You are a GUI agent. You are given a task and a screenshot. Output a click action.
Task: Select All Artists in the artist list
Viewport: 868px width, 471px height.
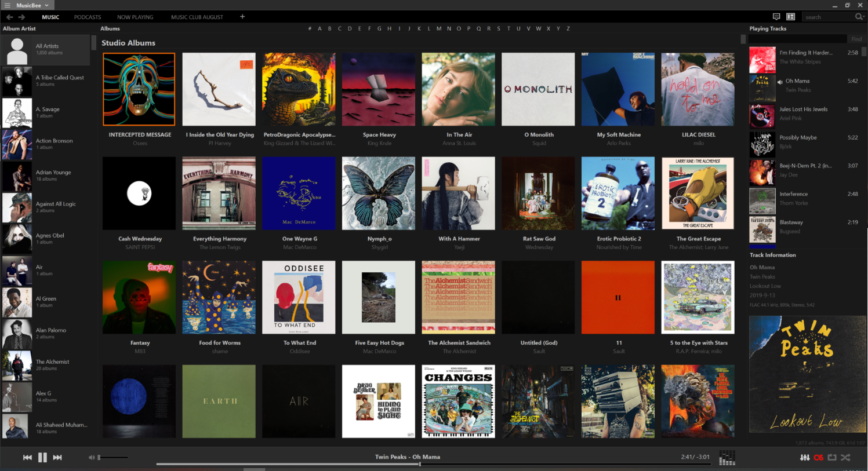click(46, 50)
